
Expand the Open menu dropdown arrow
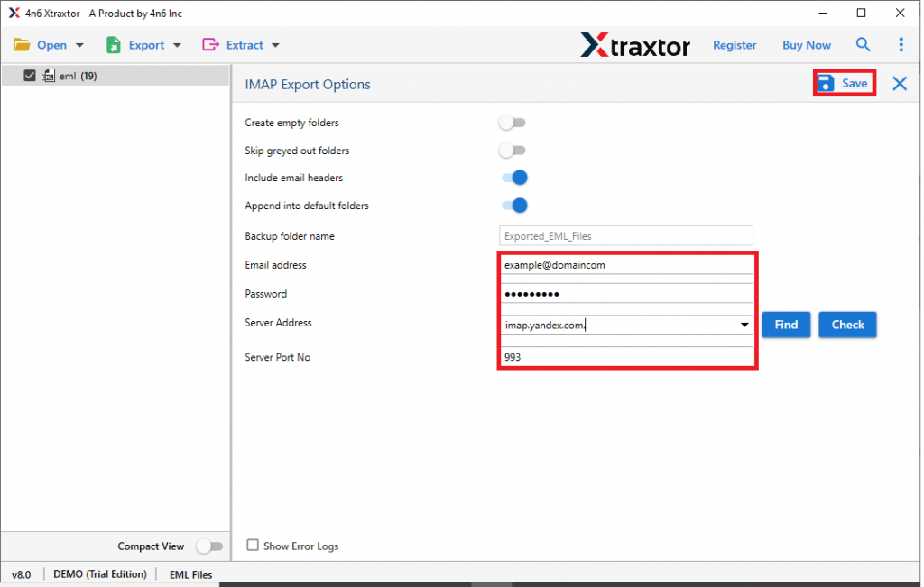[79, 46]
